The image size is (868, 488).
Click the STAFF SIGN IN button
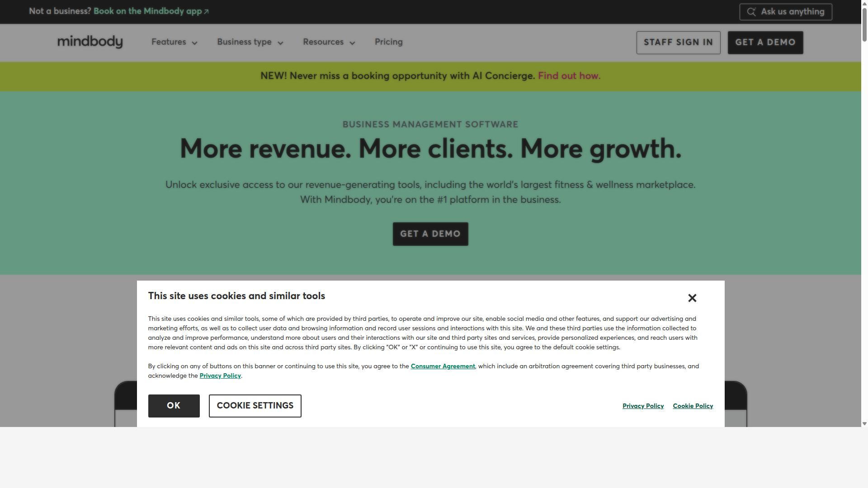coord(678,42)
